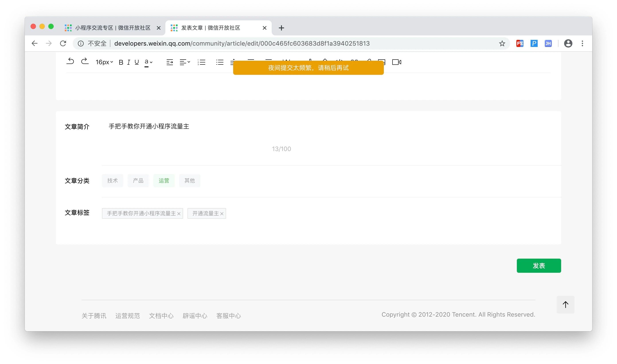Insert a numbered list

click(x=201, y=62)
